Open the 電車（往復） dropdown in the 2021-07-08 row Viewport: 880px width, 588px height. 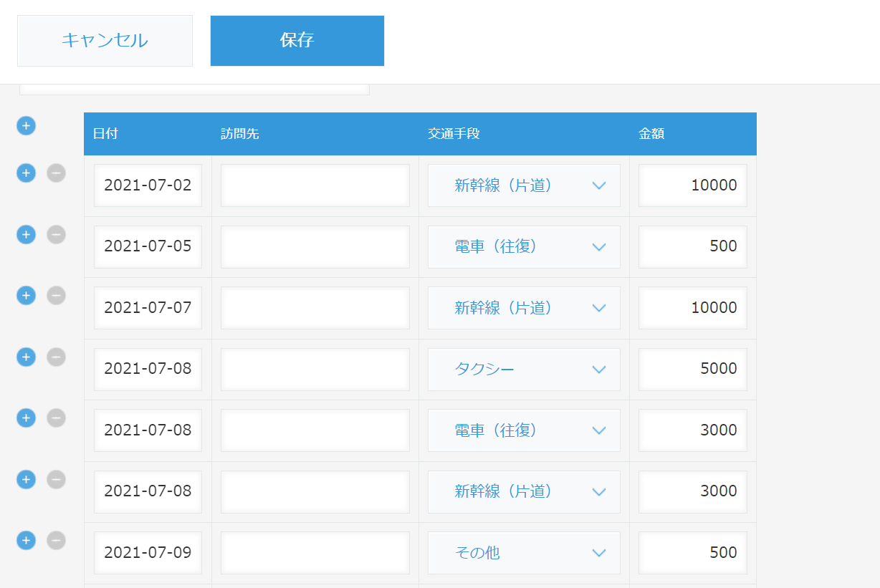point(524,430)
